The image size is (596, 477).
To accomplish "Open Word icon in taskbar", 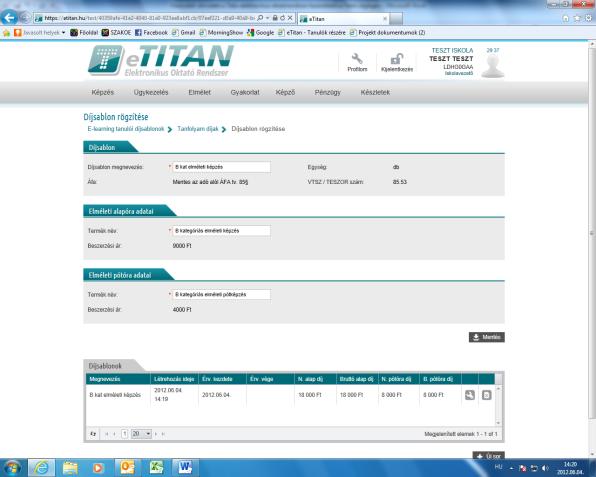I will [185, 467].
